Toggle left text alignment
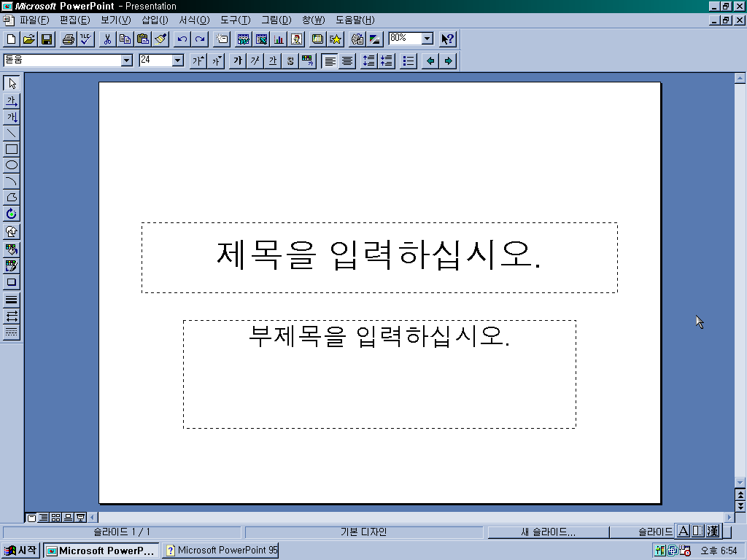The width and height of the screenshot is (747, 560). pyautogui.click(x=330, y=61)
